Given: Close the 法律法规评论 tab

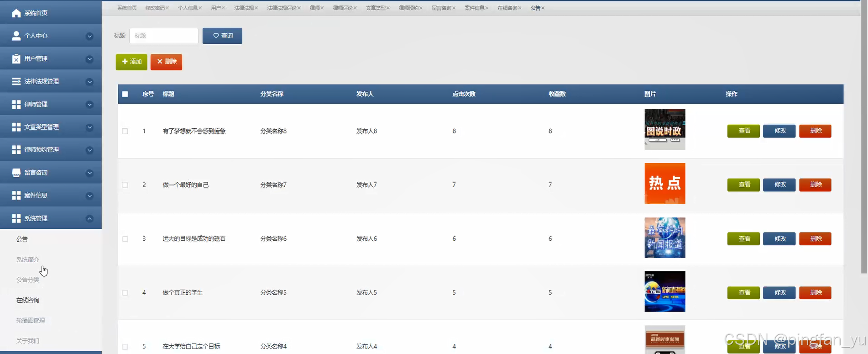Looking at the screenshot, I should coord(299,8).
